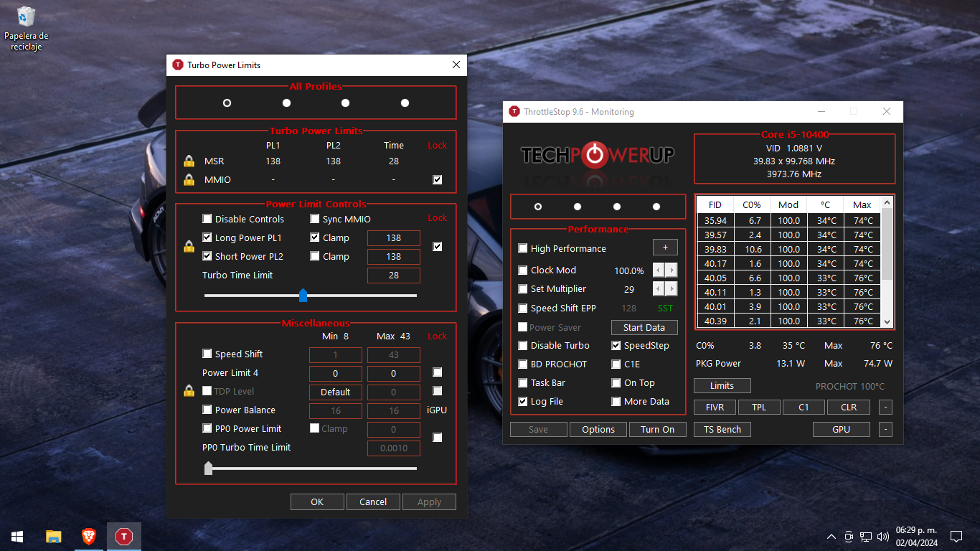980x551 pixels.
Task: Open TS Bench
Action: coord(722,430)
